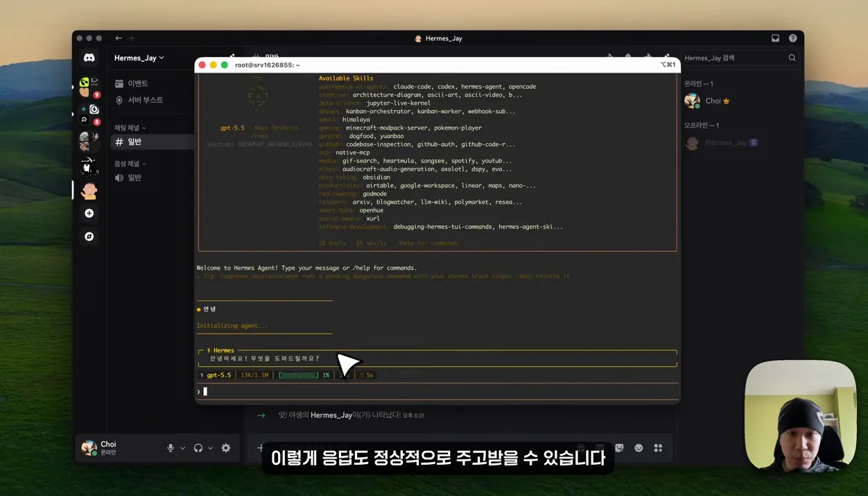Click 'jupyter-live-kernel' skill text
This screenshot has width=868, height=496.
399,103
